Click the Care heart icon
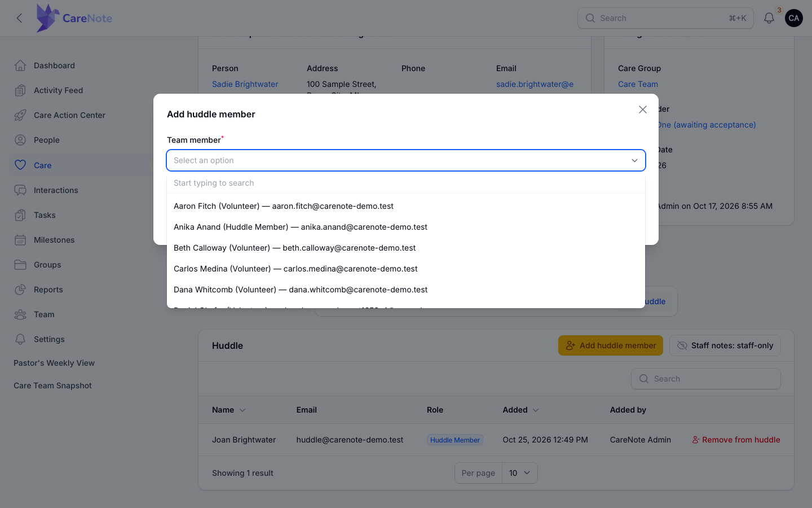 pyautogui.click(x=20, y=165)
